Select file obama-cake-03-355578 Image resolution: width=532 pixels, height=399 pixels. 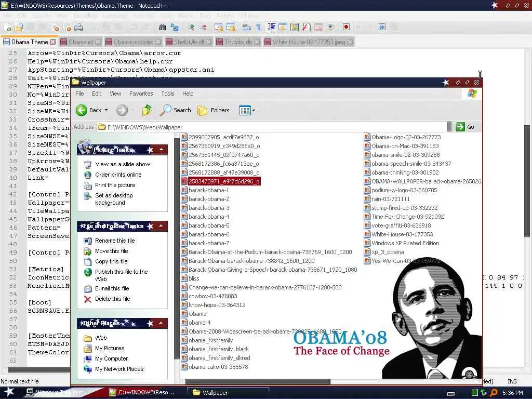218,367
